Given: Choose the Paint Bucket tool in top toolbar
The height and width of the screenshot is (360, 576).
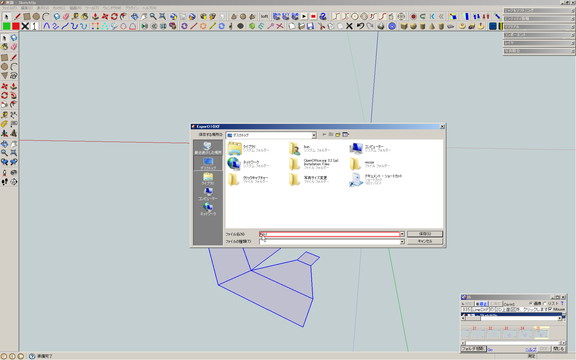Looking at the screenshot, I should 85,17.
